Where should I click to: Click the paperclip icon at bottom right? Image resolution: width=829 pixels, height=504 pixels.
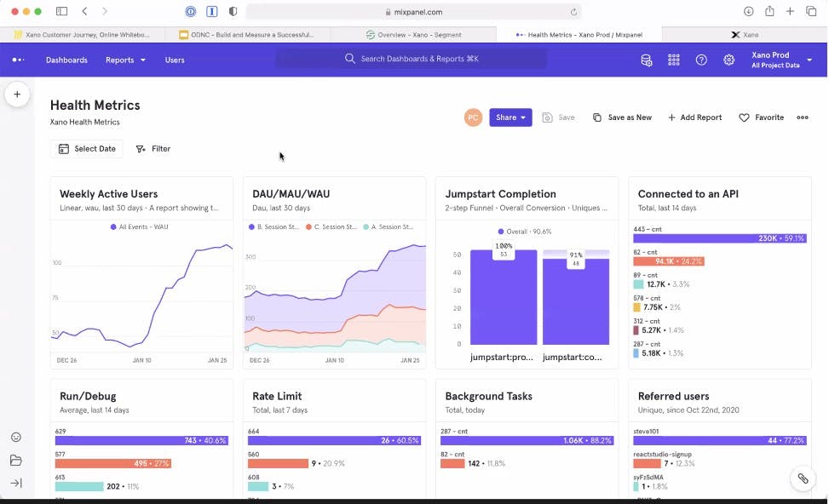pyautogui.click(x=803, y=478)
